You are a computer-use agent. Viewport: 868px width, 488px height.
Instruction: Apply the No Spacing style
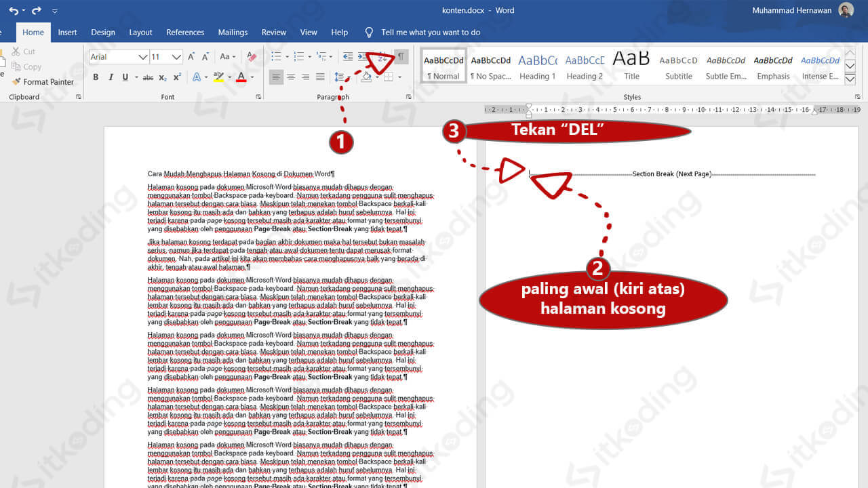[491, 66]
